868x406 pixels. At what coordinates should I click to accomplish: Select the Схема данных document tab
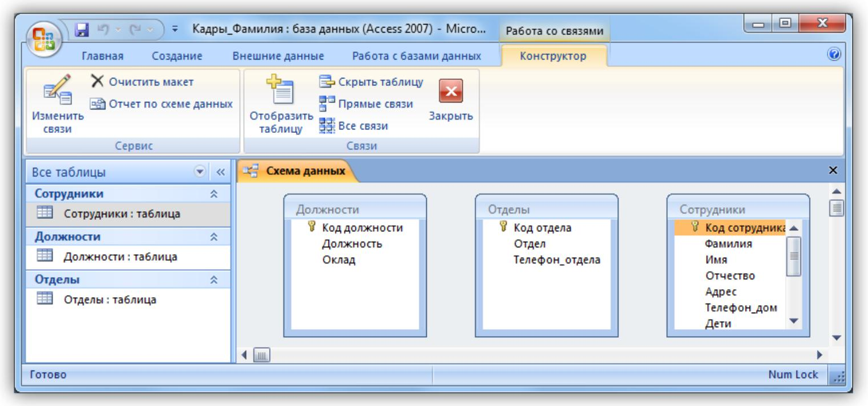[297, 171]
